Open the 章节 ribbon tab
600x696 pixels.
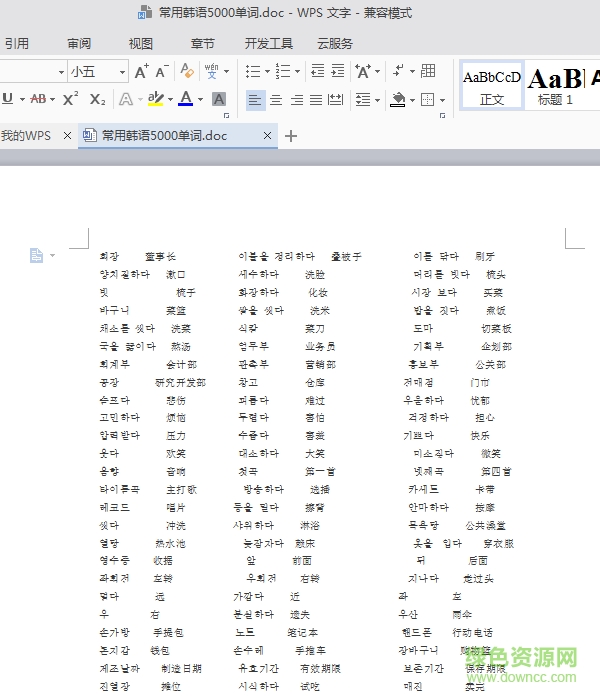(x=202, y=43)
